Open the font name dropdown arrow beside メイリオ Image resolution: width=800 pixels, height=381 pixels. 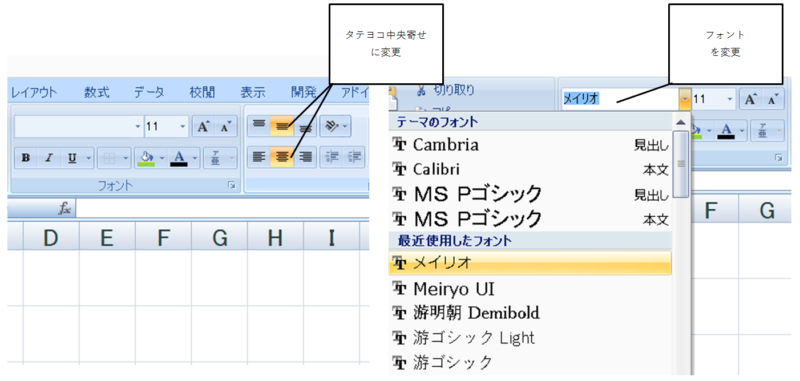[684, 99]
